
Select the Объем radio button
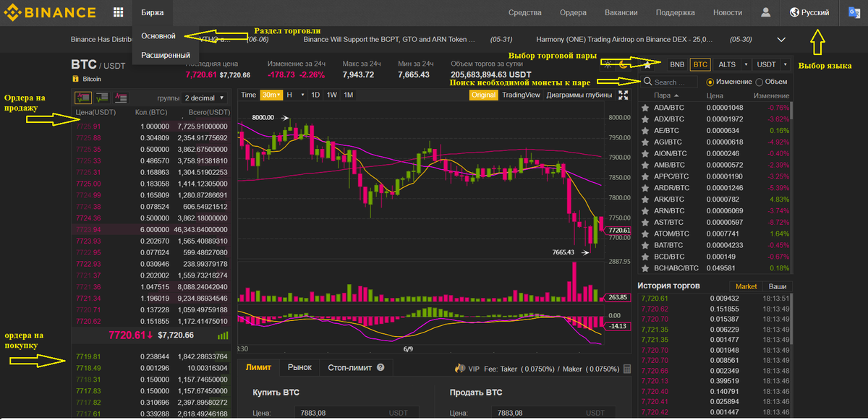(759, 82)
